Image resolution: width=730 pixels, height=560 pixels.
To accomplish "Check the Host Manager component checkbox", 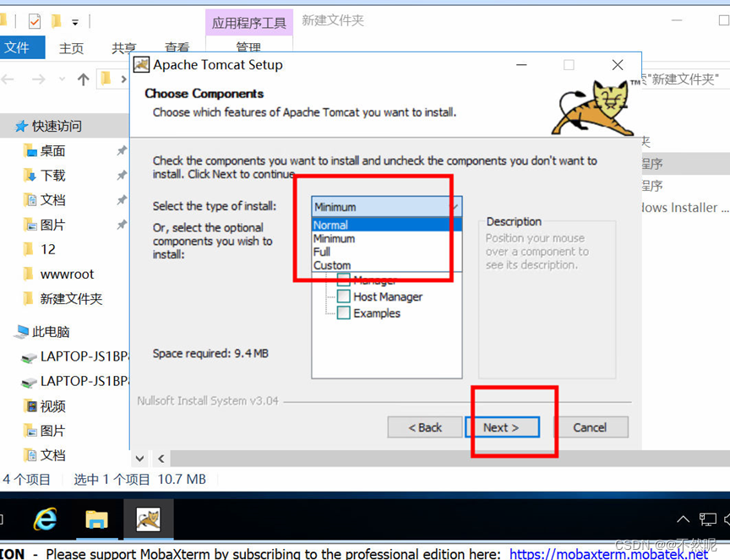I will point(344,296).
